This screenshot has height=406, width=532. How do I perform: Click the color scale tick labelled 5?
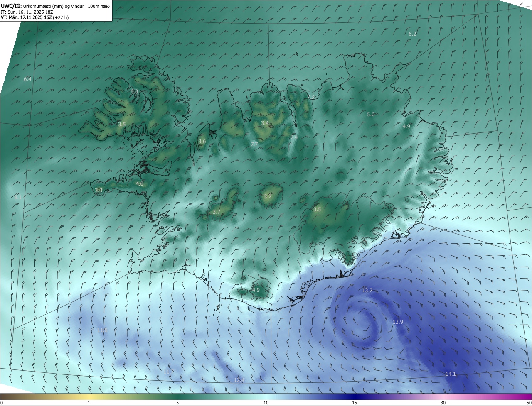(177, 403)
